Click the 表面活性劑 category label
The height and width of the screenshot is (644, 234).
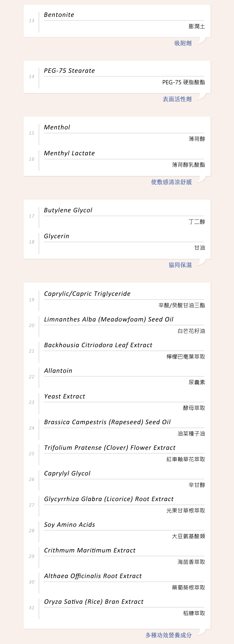coord(177,99)
